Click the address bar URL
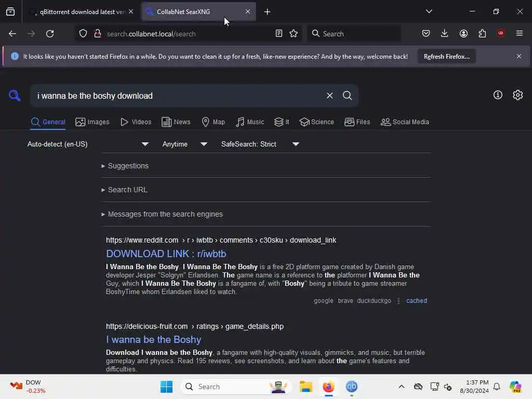 (x=151, y=34)
